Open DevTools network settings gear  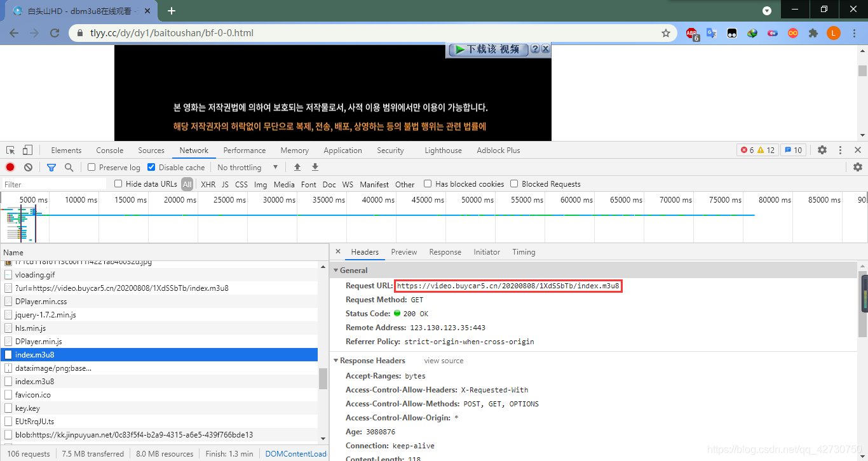point(858,167)
